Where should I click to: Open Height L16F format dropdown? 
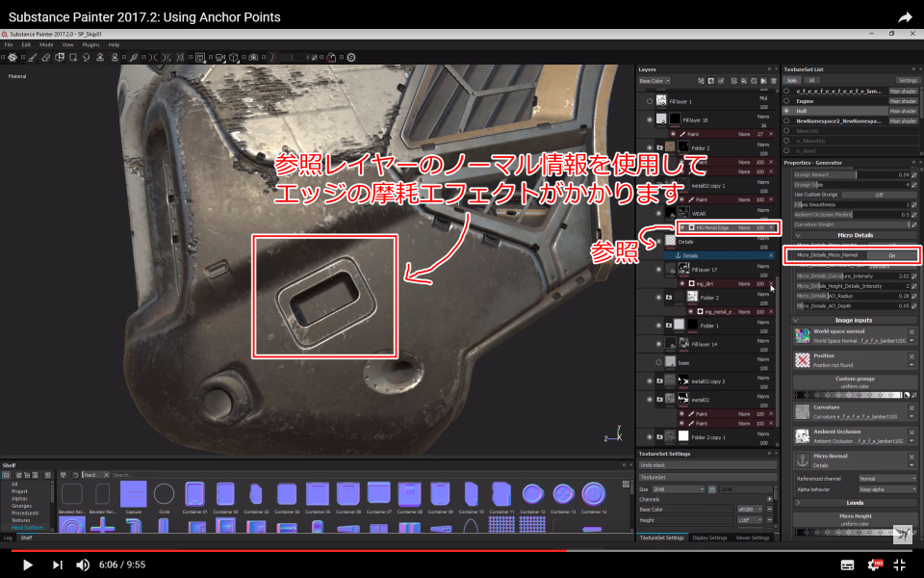click(750, 520)
